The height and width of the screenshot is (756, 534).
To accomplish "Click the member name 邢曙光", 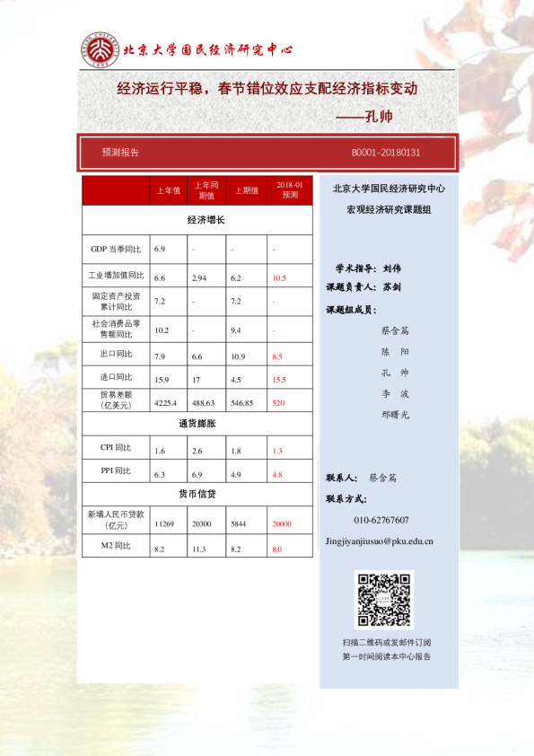I will [x=395, y=415].
